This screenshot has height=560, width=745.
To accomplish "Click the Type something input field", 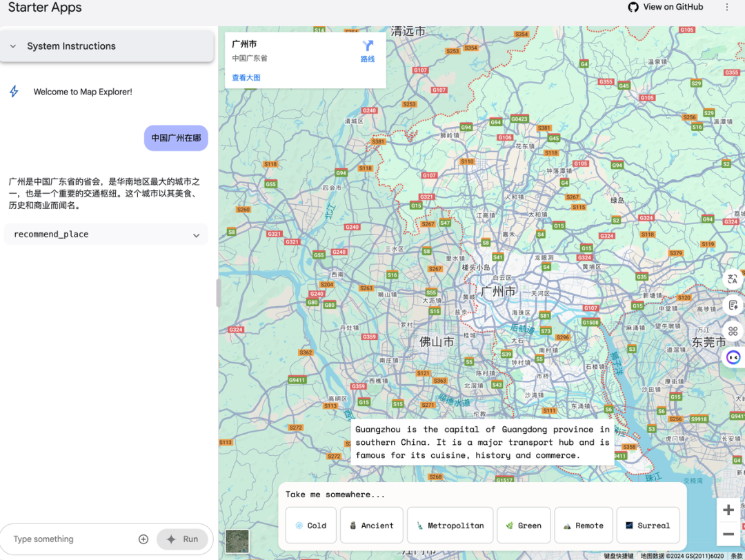I will pyautogui.click(x=71, y=539).
